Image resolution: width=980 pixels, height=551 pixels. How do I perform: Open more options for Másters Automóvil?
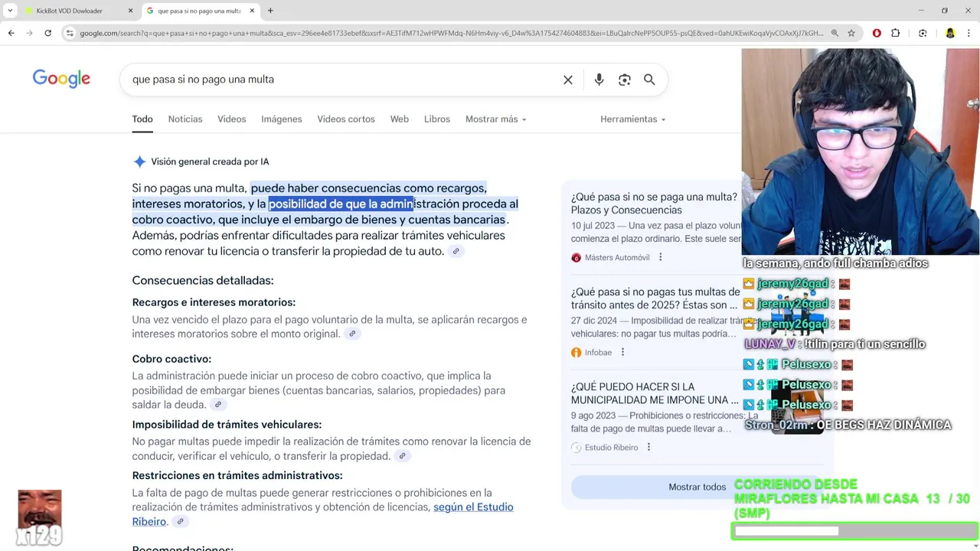tap(661, 257)
